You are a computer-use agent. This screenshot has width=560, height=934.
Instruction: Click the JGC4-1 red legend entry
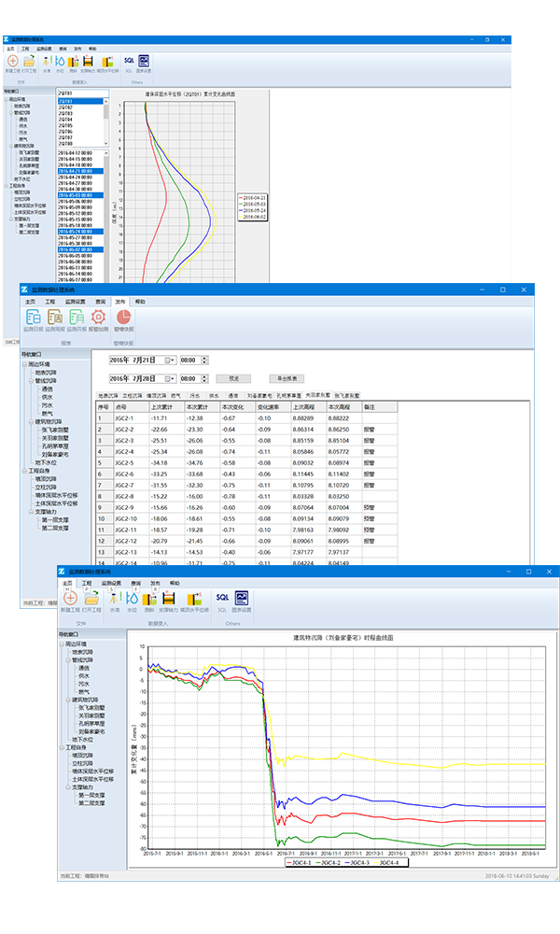coord(300,862)
